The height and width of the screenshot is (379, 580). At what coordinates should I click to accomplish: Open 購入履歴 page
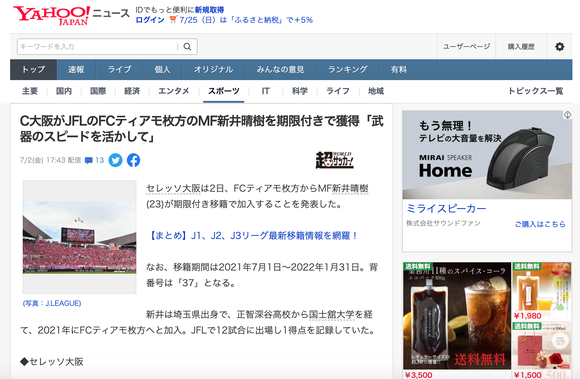coord(521,47)
